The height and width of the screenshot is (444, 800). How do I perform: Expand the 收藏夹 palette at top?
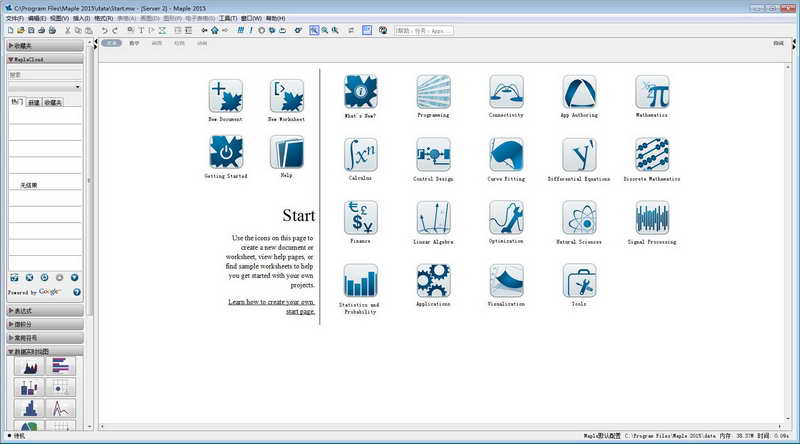point(45,46)
